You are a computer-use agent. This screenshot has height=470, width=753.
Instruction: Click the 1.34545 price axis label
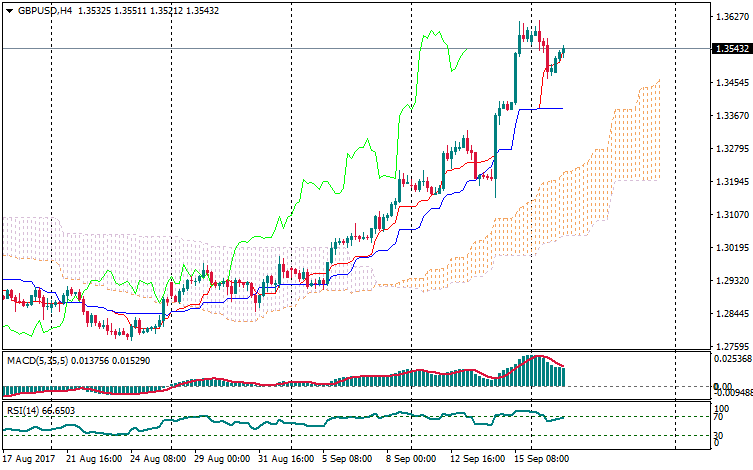point(731,83)
